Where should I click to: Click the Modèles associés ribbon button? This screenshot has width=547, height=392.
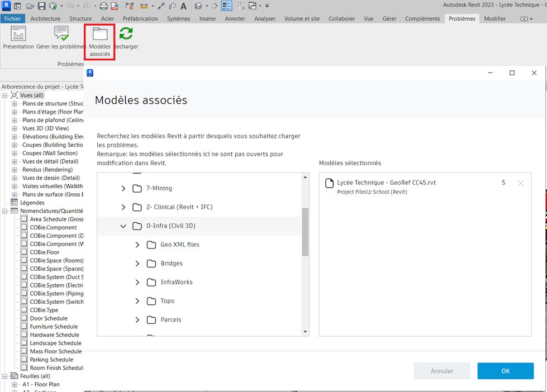click(100, 41)
